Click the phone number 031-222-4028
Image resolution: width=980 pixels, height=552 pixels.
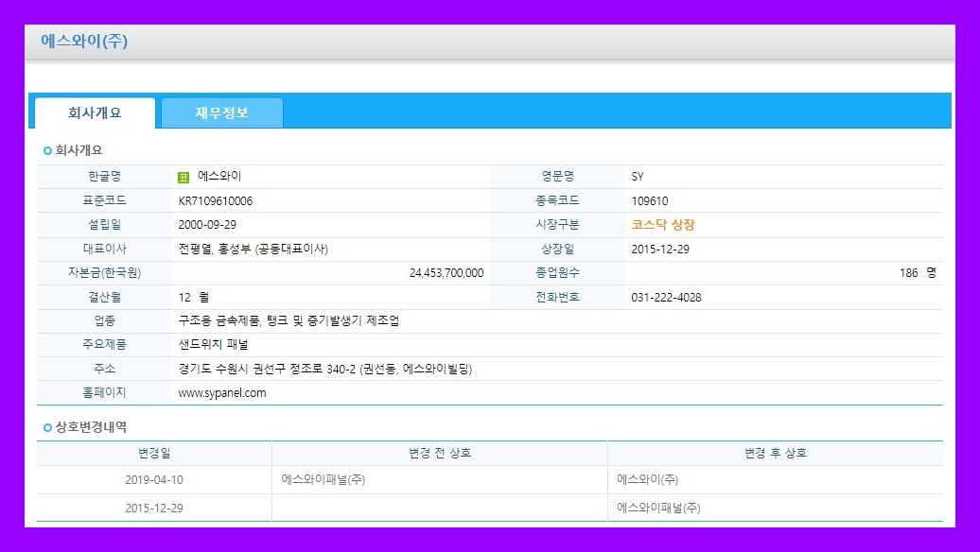(x=666, y=297)
